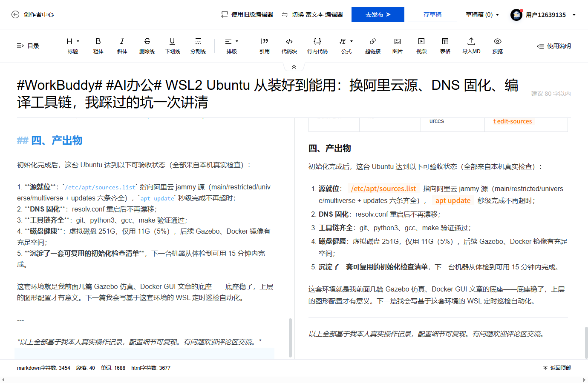Go back to 创作者中心 via arrow icon

15,14
